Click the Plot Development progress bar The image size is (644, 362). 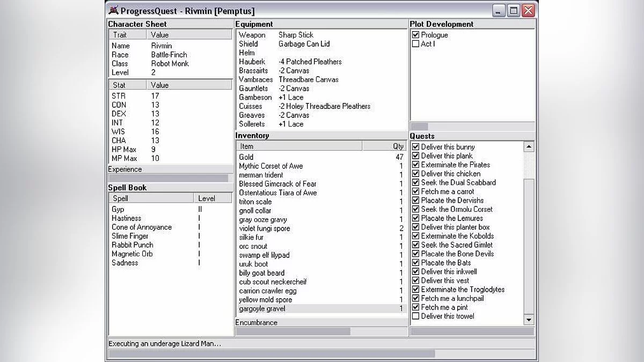(472, 127)
